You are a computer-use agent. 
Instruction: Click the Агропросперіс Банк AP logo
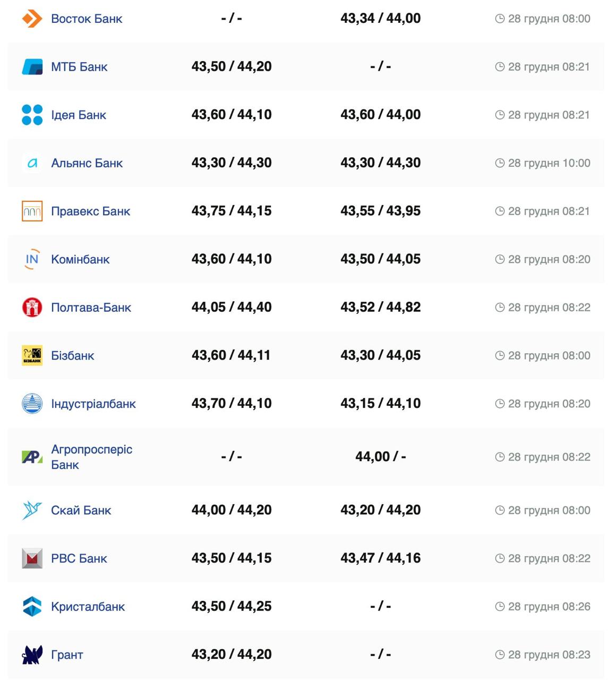pos(32,457)
